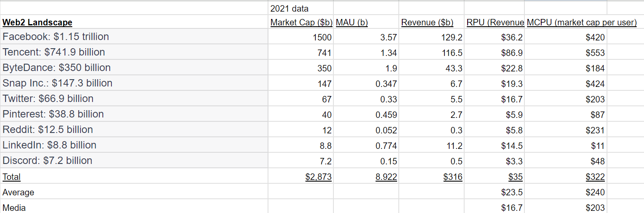Click ByteDance's revenue value 43.3
The image size is (644, 213).
click(455, 68)
